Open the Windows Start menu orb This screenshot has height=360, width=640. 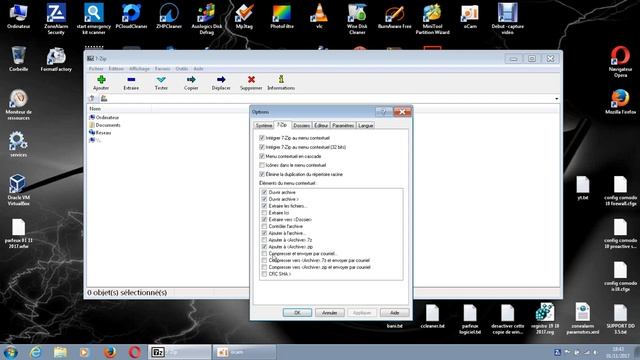(10, 352)
